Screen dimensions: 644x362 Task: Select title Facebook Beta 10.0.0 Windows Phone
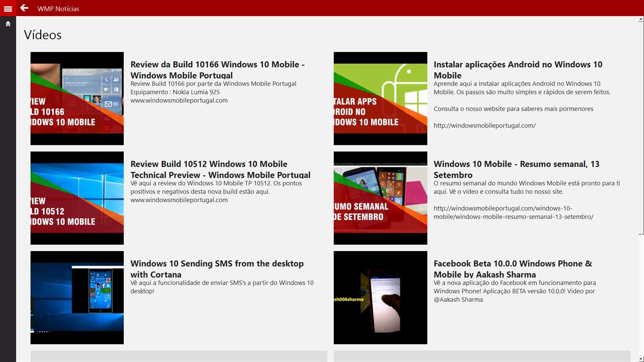pyautogui.click(x=513, y=269)
